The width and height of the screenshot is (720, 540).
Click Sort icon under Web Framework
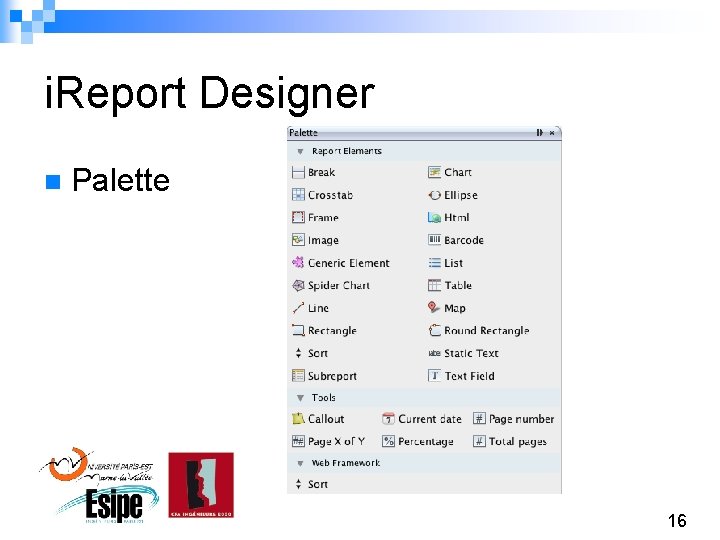(x=298, y=484)
